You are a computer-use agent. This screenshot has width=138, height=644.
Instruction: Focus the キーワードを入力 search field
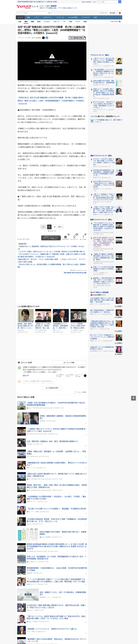(32, 13)
